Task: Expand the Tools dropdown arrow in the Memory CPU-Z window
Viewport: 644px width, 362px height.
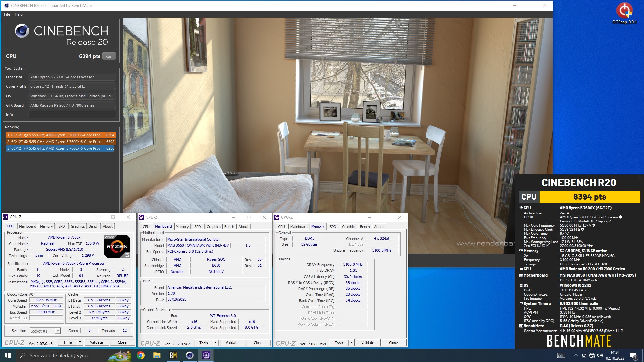Action: pos(351,343)
